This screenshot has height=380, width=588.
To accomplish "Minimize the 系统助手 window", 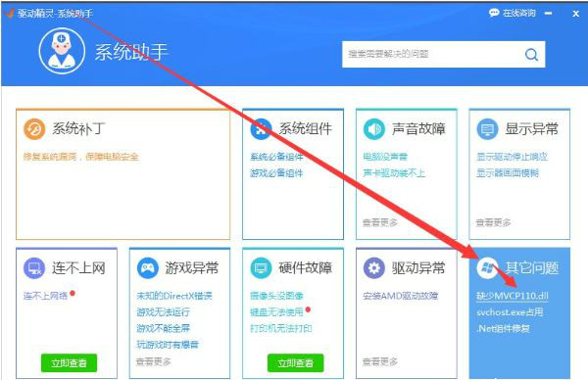I will pyautogui.click(x=548, y=14).
